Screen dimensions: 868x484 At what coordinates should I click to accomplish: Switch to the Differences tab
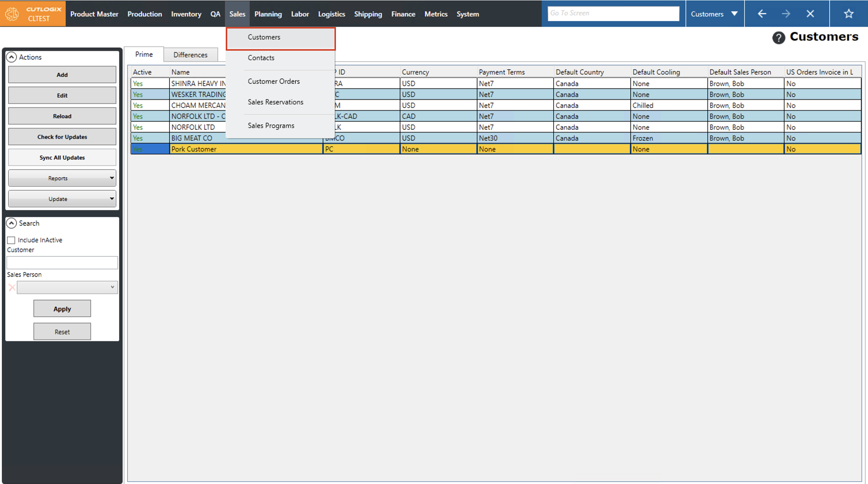pyautogui.click(x=190, y=55)
